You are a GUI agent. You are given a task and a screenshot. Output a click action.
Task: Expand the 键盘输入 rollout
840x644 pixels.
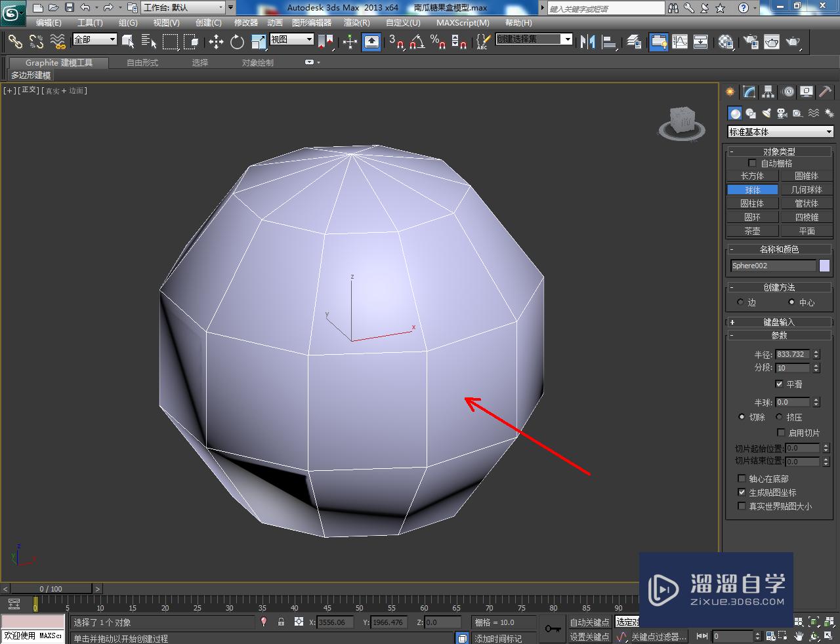pyautogui.click(x=779, y=322)
